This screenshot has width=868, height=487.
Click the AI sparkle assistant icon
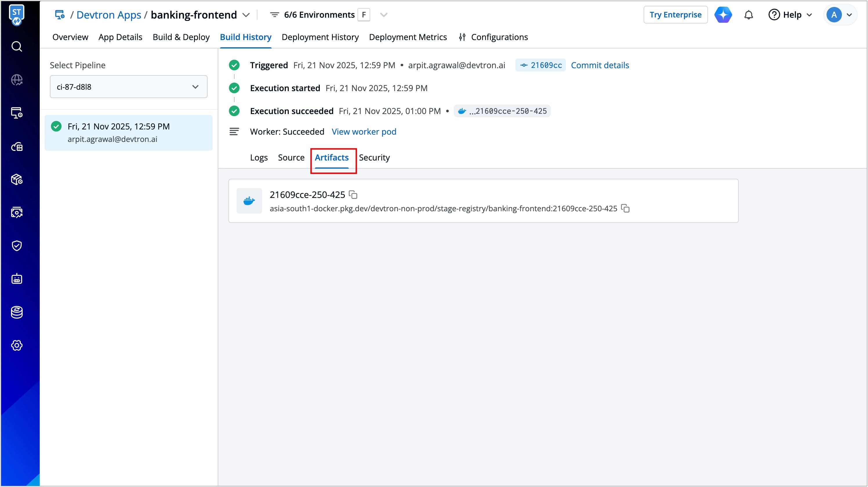click(x=723, y=15)
